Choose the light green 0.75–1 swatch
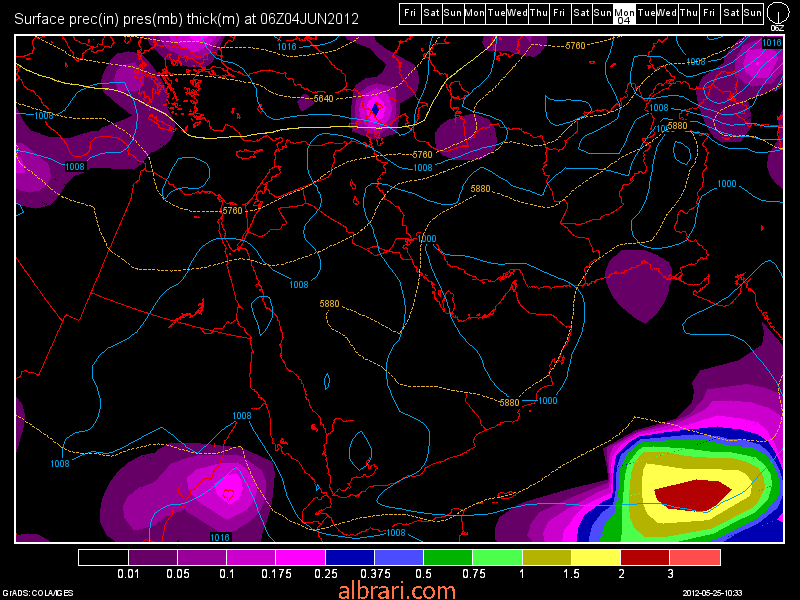The image size is (800, 600). 497,557
